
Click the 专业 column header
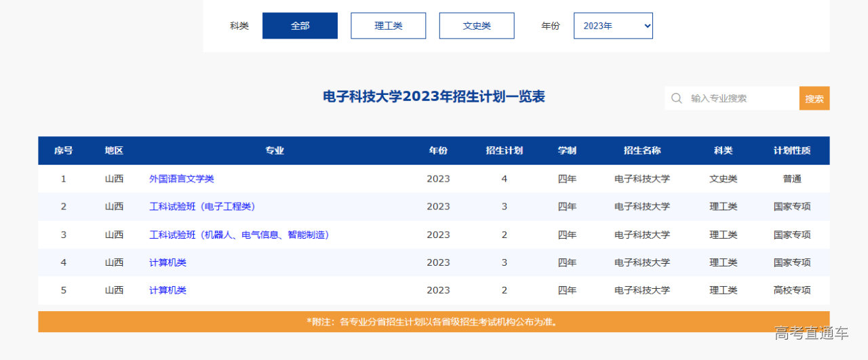pyautogui.click(x=275, y=151)
